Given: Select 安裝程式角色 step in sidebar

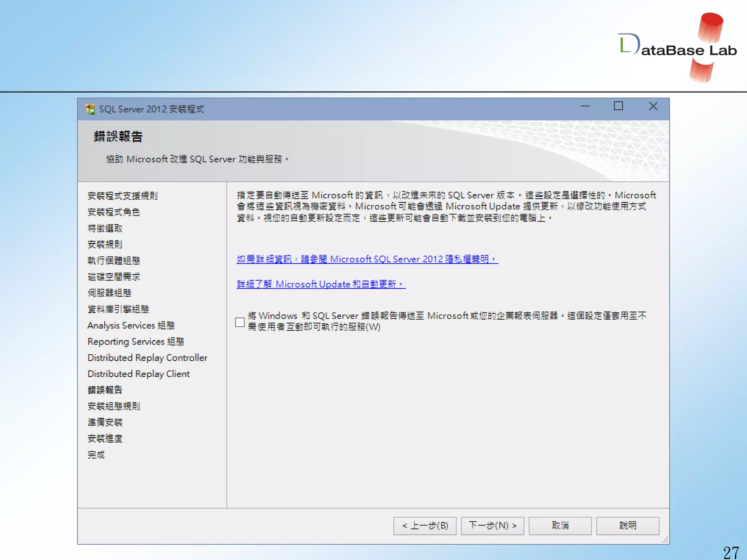Looking at the screenshot, I should 114,212.
